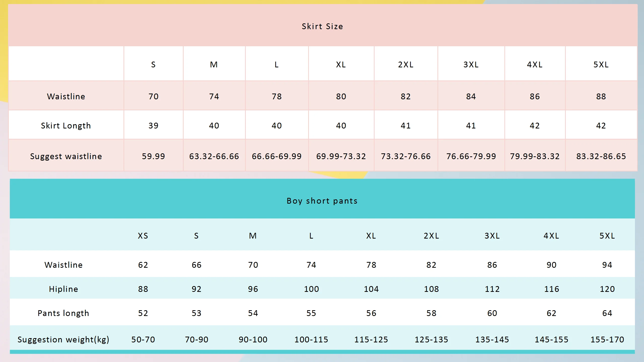Click the Suggestion weight(kg) label
This screenshot has height=362, width=644.
tap(63, 340)
